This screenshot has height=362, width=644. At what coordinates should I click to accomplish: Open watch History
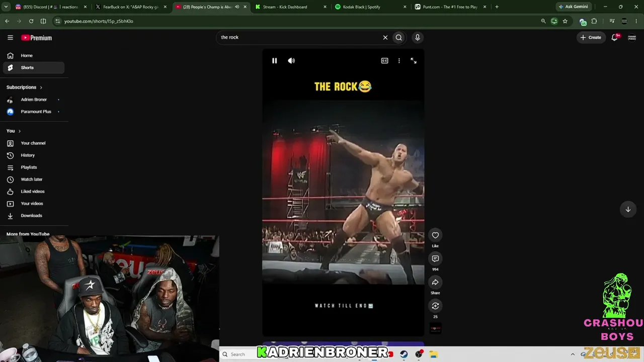(x=34, y=155)
